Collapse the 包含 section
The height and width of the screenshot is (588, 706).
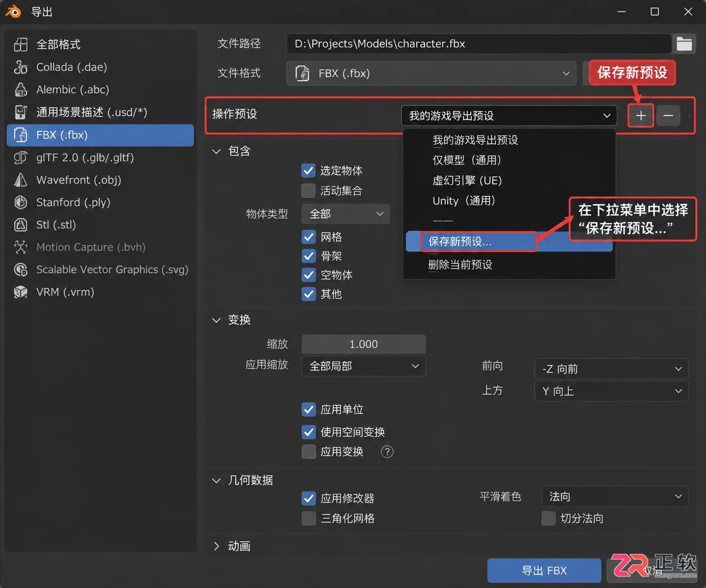click(x=216, y=151)
